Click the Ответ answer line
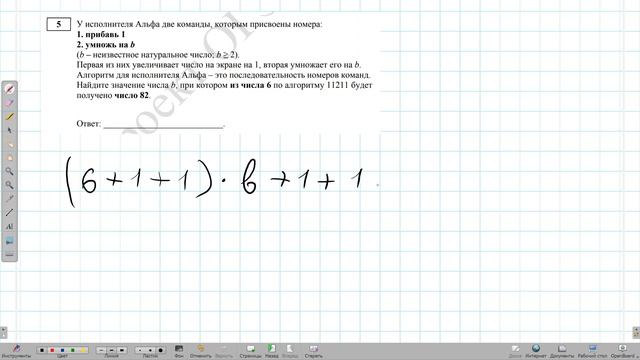The width and height of the screenshot is (640, 360). tap(163, 124)
